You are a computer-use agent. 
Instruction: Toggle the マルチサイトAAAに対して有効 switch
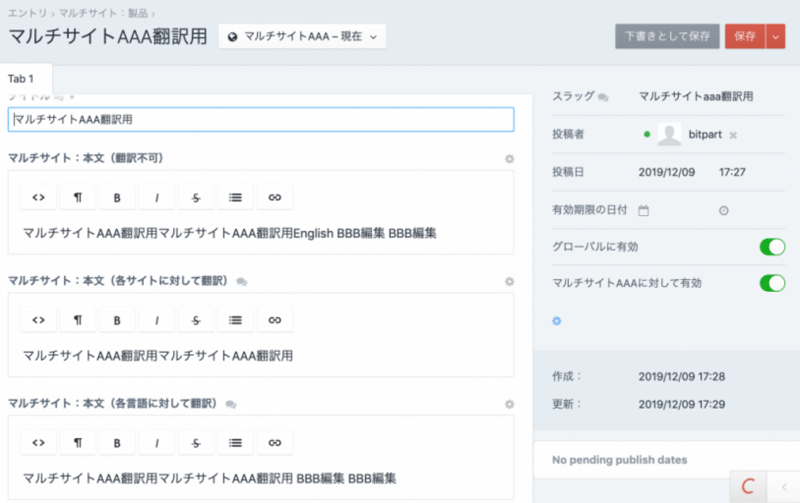click(772, 284)
